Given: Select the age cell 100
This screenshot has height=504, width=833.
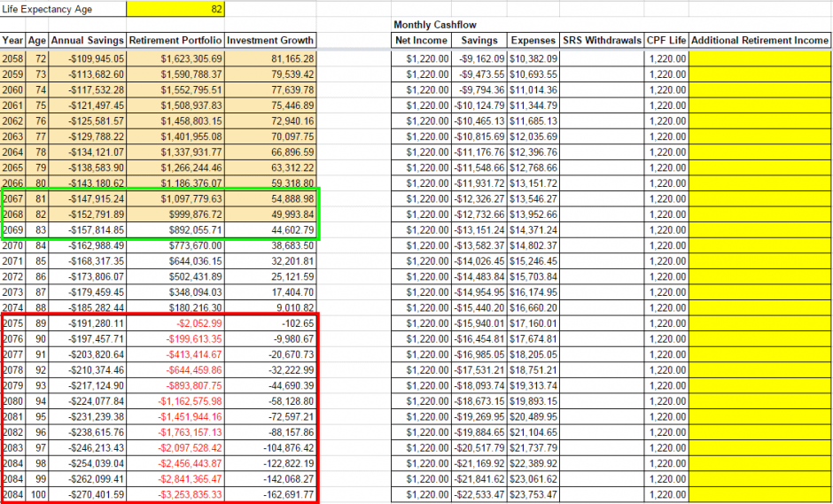Looking at the screenshot, I should [37, 495].
